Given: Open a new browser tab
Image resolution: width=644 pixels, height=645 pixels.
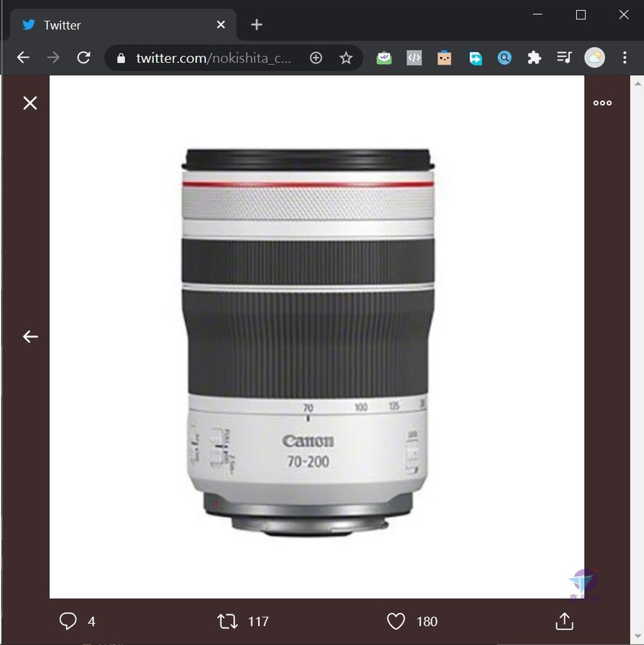Looking at the screenshot, I should pyautogui.click(x=257, y=25).
